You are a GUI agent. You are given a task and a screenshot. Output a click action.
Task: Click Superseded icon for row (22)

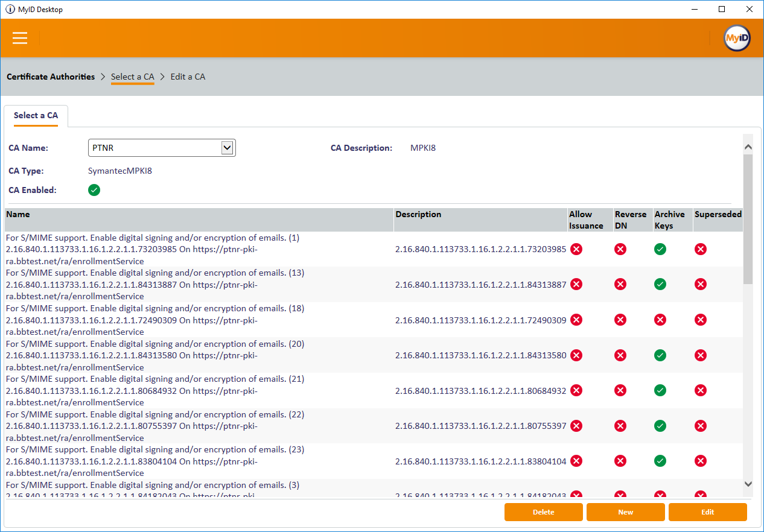point(701,426)
